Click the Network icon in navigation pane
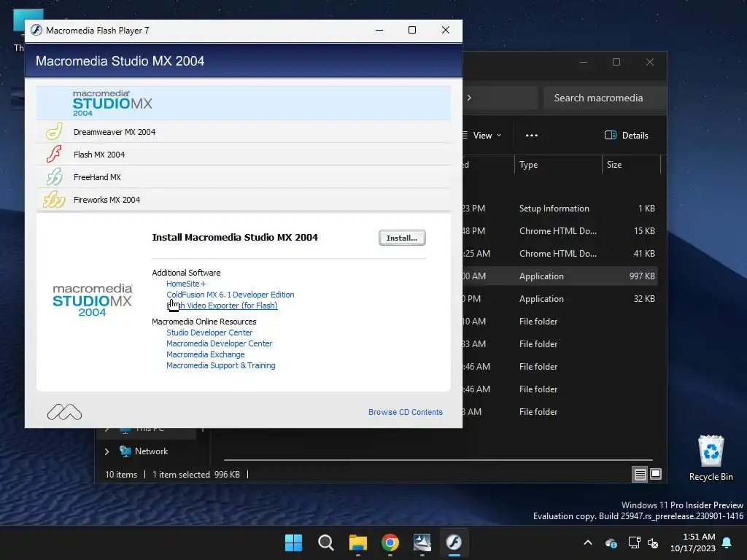Viewport: 747px width, 560px height. coord(125,451)
